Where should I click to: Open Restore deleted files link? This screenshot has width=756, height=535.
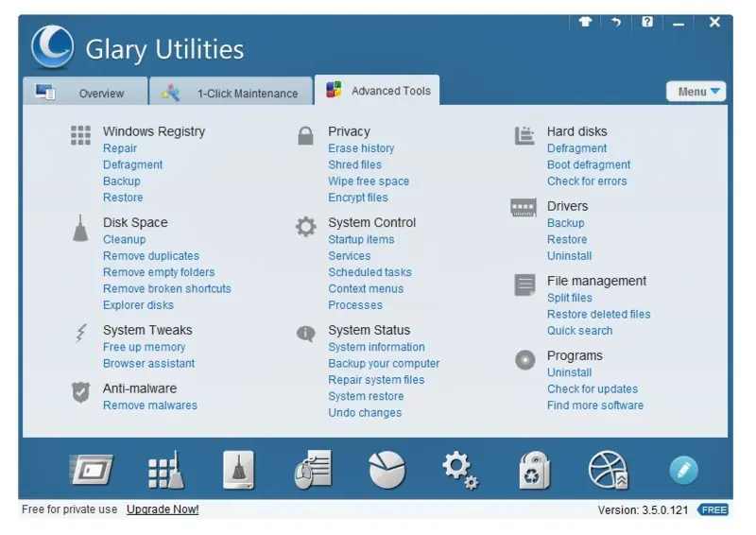click(598, 314)
